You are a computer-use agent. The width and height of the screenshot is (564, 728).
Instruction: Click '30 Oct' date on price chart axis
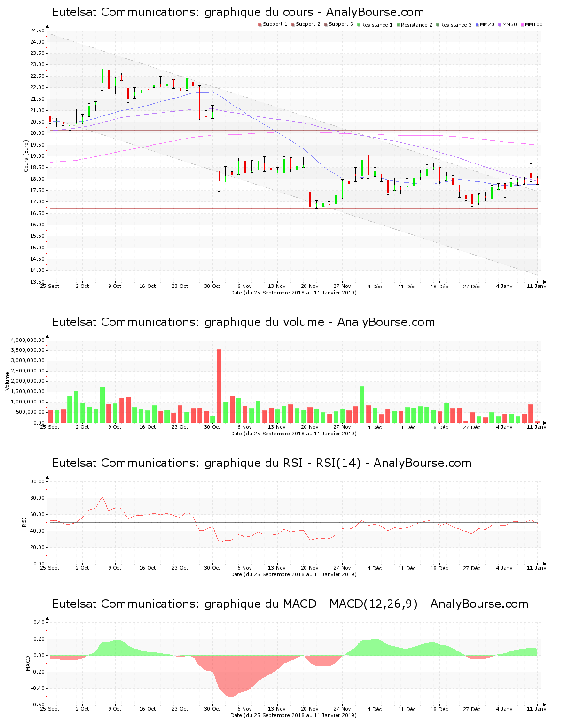pyautogui.click(x=212, y=286)
